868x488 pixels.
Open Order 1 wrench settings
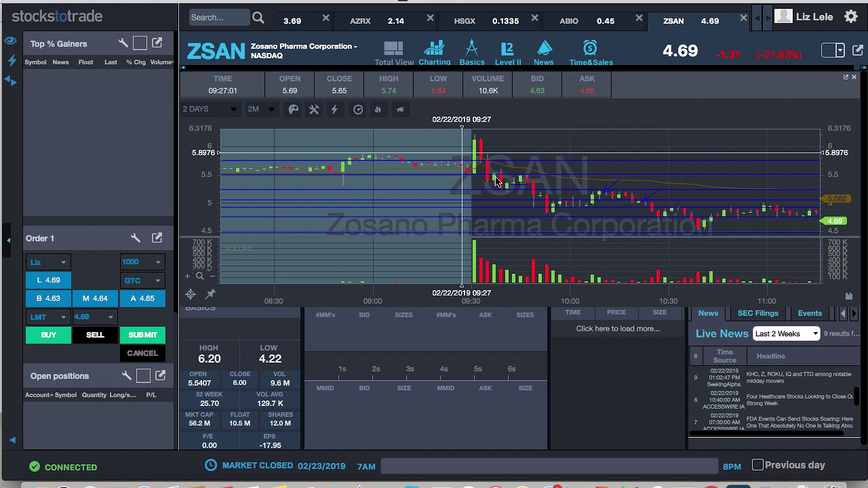pyautogui.click(x=135, y=238)
